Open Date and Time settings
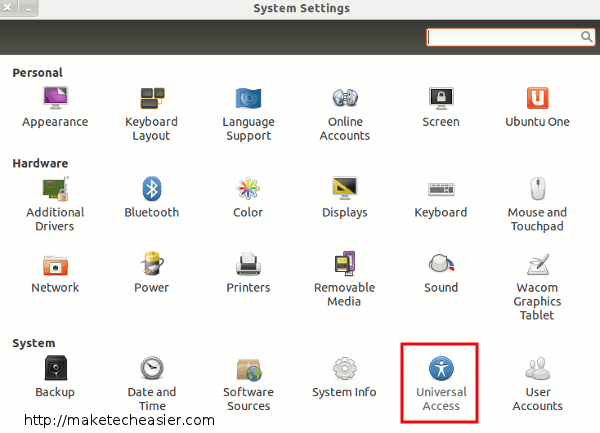The image size is (600, 433). 152,384
